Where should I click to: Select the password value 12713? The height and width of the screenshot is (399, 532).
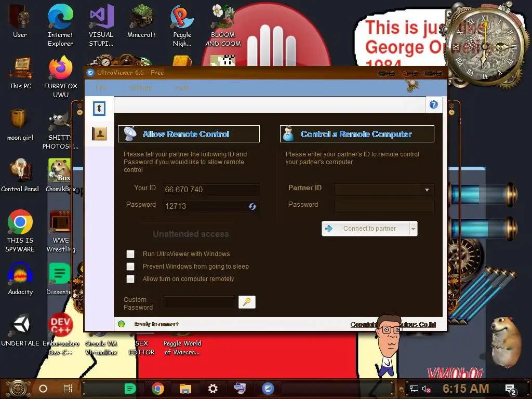[176, 206]
